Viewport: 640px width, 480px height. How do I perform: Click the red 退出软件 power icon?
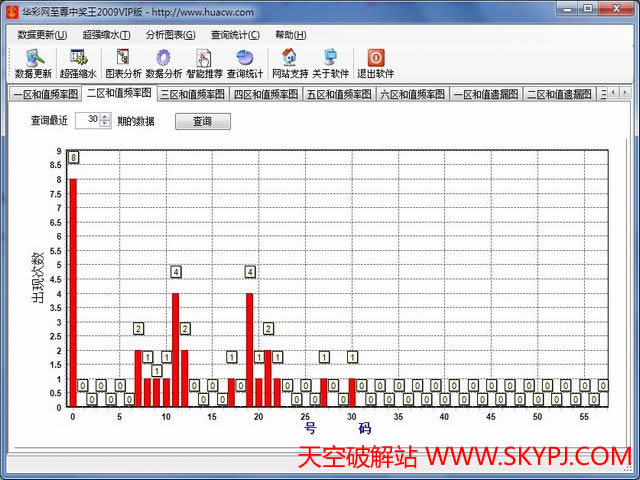point(376,63)
